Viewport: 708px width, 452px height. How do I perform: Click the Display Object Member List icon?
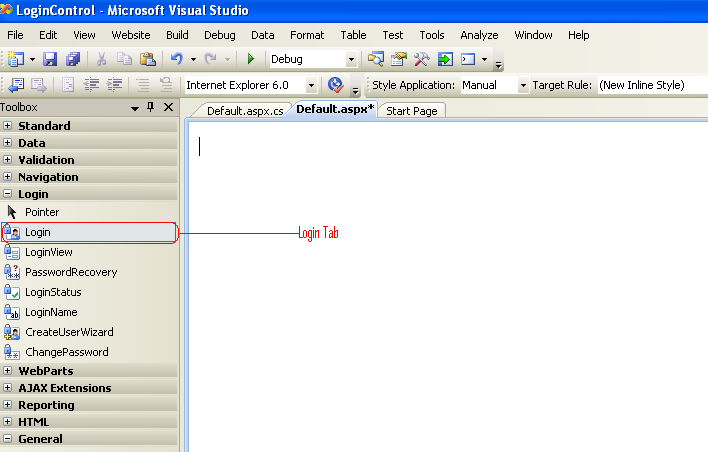pos(16,85)
